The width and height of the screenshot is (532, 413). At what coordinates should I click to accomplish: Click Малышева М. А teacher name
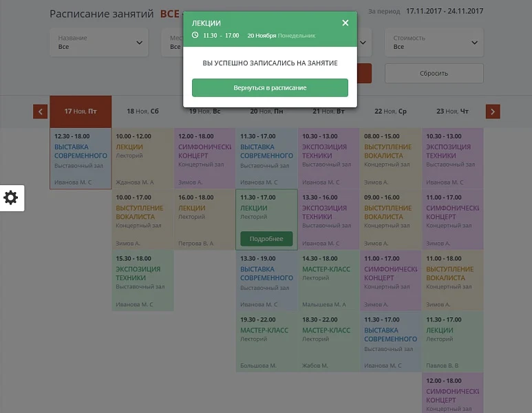pos(324,304)
